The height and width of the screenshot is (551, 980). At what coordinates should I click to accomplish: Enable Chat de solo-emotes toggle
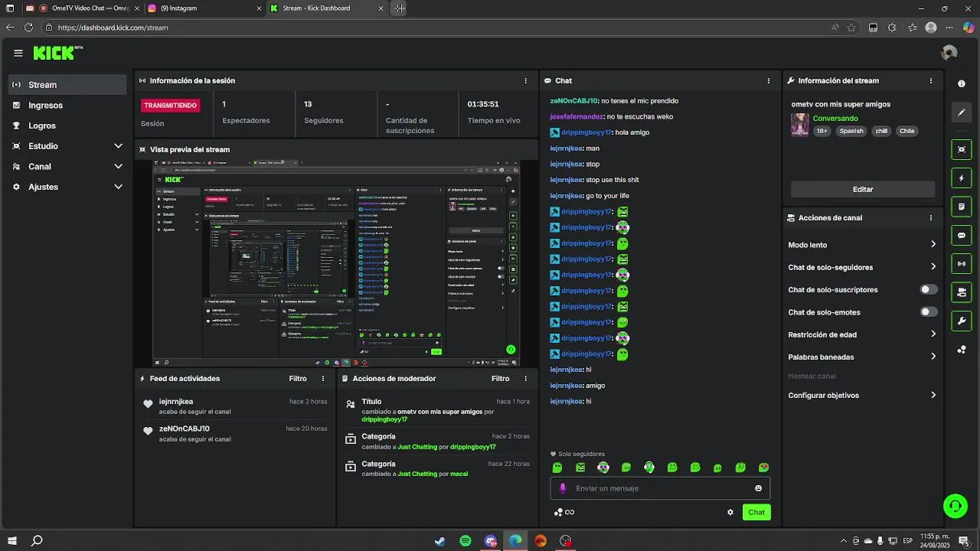point(929,312)
